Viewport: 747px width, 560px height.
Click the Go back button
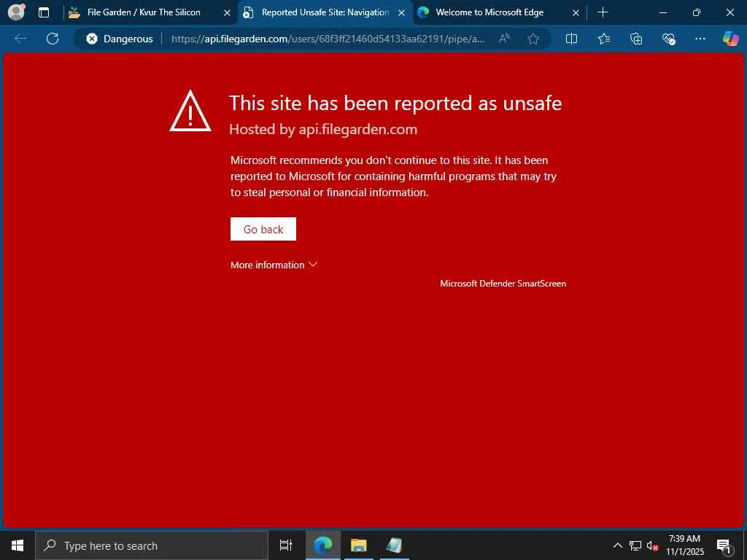pyautogui.click(x=263, y=229)
